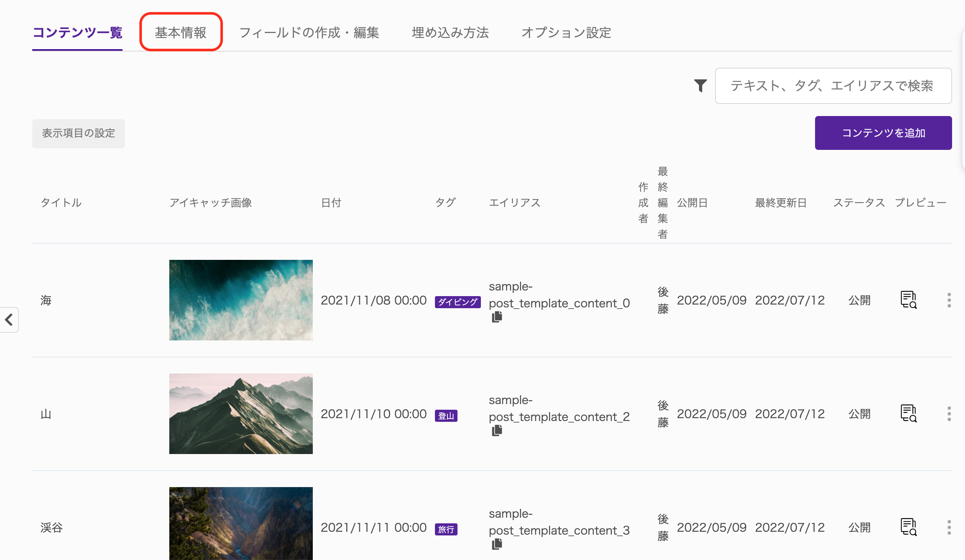965x560 pixels.
Task: Click 公開 status in 山 row
Action: pyautogui.click(x=859, y=414)
